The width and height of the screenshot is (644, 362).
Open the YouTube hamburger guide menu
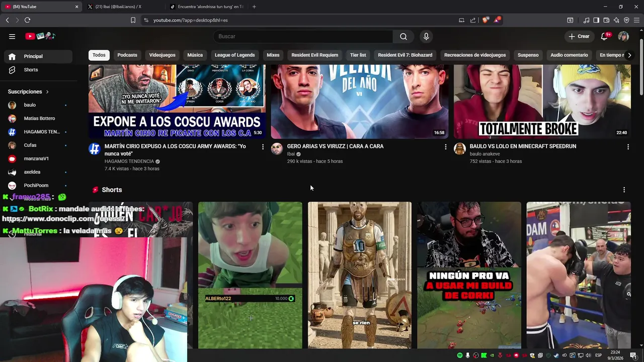(x=12, y=36)
